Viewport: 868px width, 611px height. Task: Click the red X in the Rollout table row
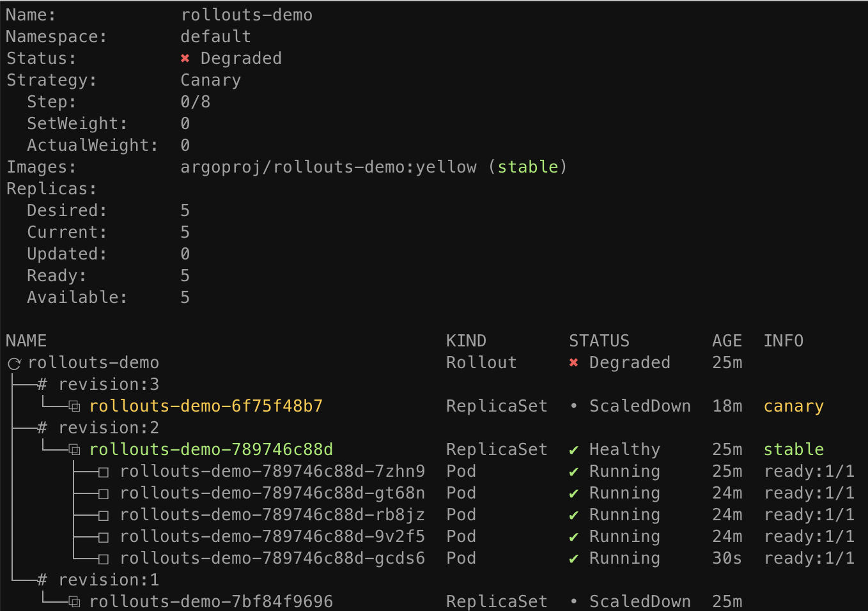pos(573,363)
